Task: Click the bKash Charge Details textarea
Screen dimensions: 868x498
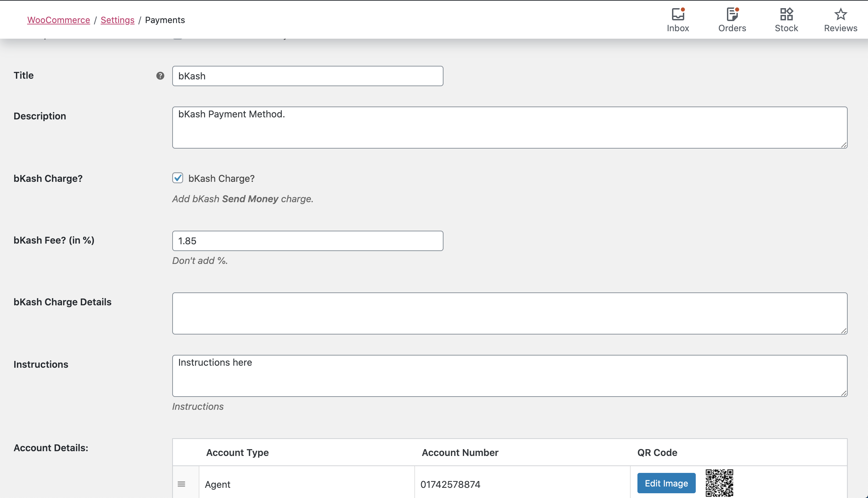Action: click(509, 313)
